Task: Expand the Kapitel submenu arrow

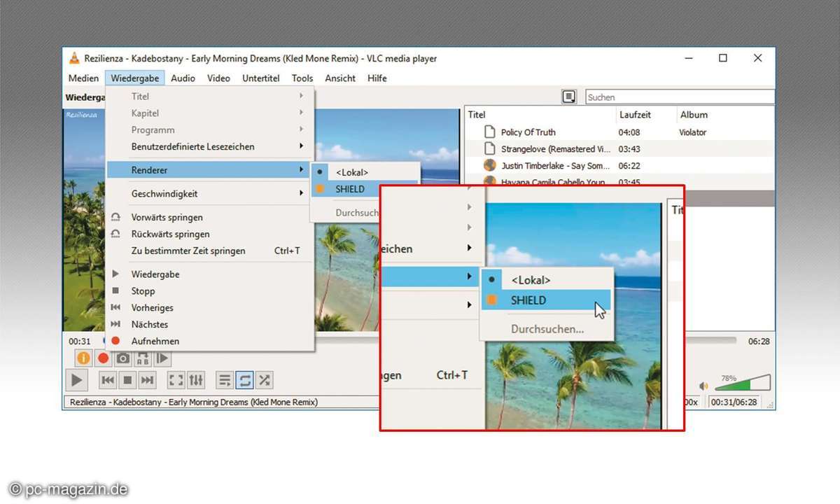Action: pyautogui.click(x=302, y=113)
